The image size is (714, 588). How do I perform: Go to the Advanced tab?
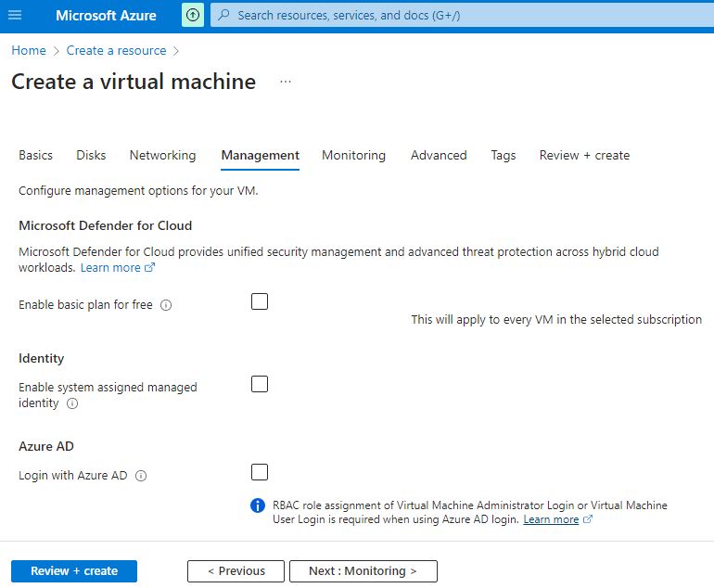tap(439, 156)
